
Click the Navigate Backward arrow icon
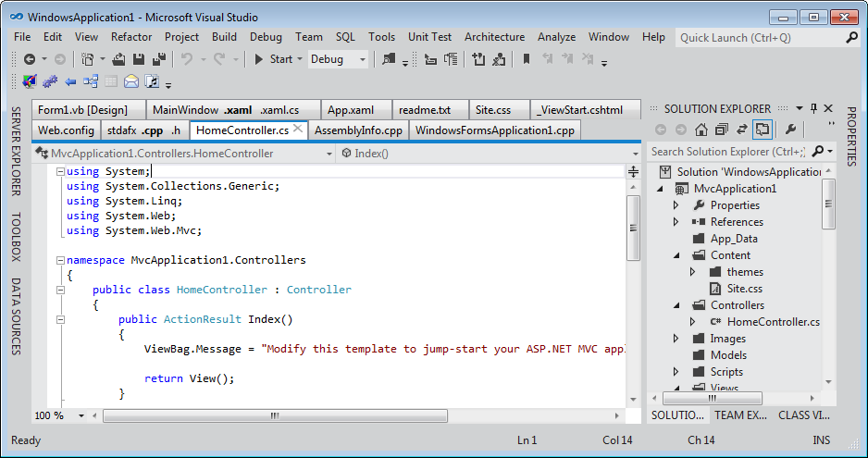29,59
